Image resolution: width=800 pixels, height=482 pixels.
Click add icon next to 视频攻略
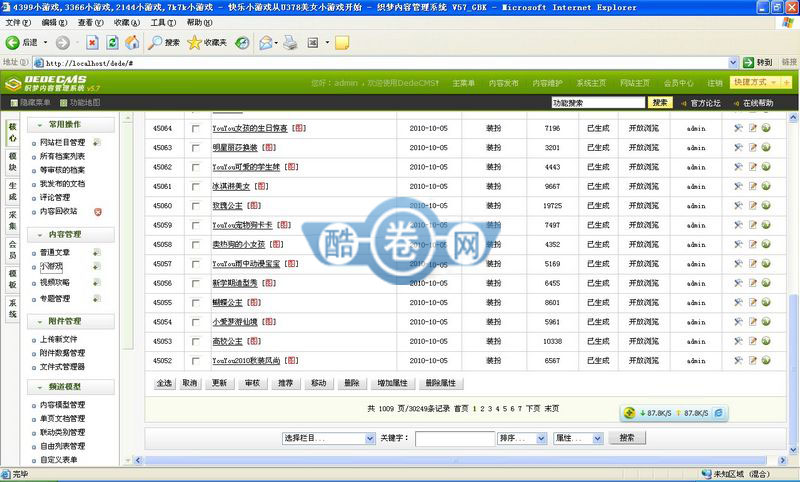pos(96,283)
